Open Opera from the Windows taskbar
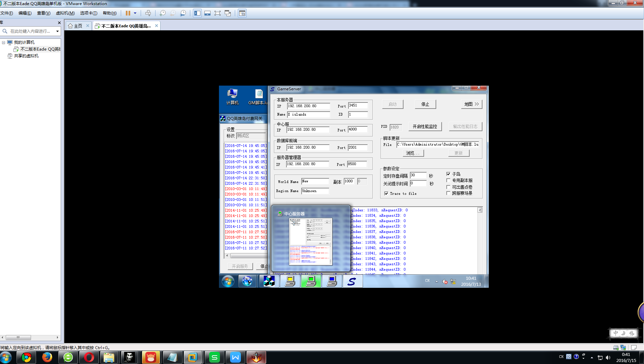This screenshot has height=364, width=644. coord(89,357)
